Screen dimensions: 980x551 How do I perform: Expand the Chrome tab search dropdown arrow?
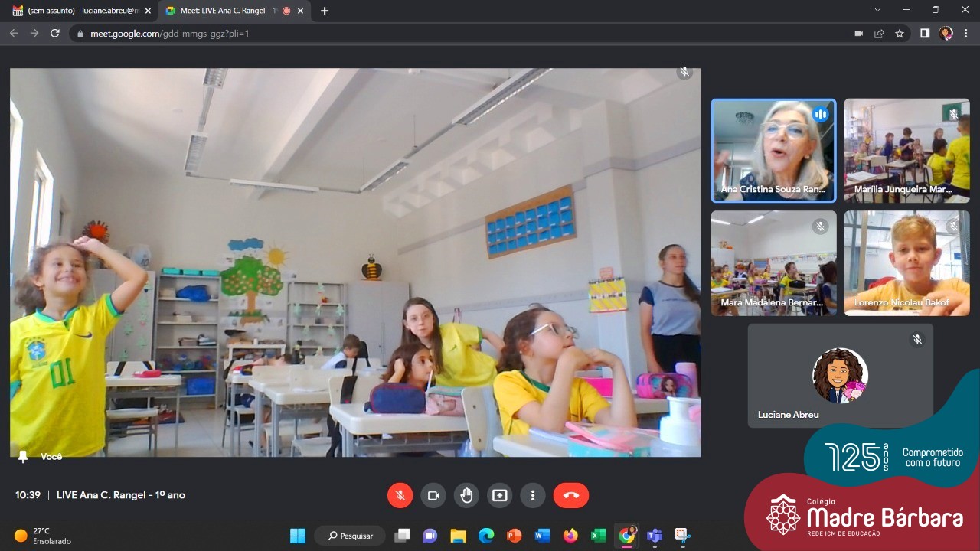(x=877, y=10)
